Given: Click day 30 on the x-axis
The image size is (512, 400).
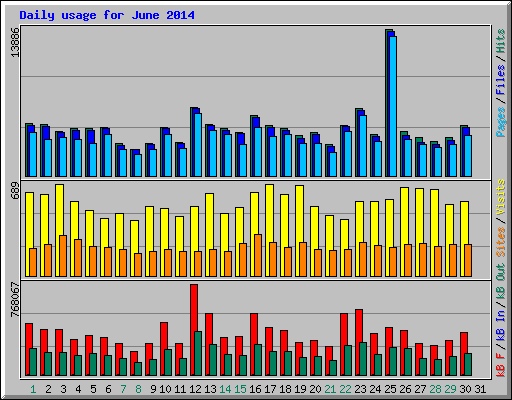Looking at the screenshot, I should (x=465, y=389).
